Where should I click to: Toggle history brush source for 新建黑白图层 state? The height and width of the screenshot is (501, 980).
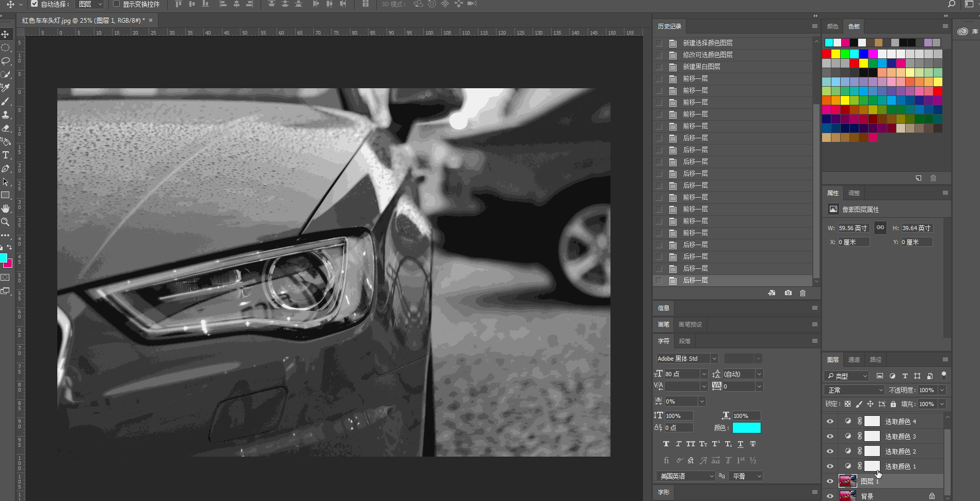point(659,67)
